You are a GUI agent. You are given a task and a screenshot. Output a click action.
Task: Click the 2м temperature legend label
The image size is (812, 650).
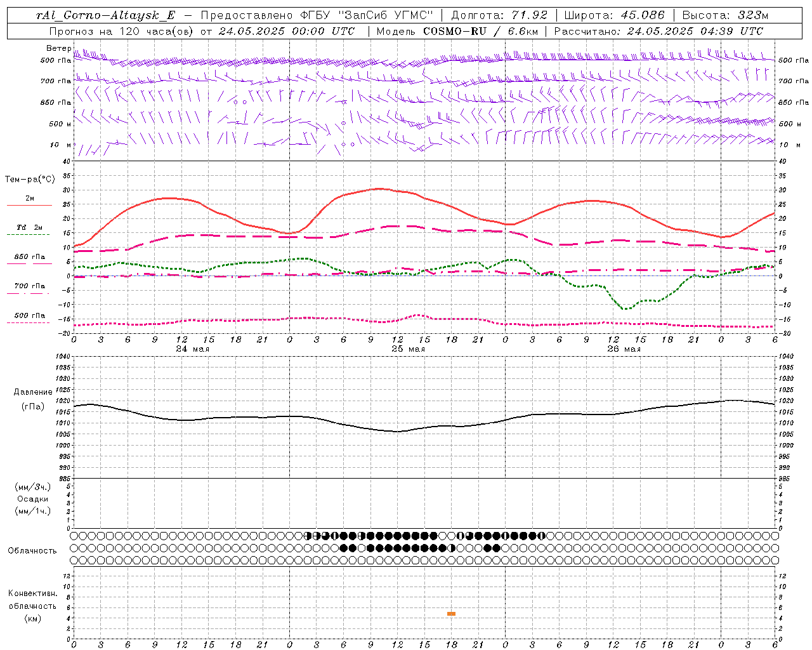coord(30,198)
